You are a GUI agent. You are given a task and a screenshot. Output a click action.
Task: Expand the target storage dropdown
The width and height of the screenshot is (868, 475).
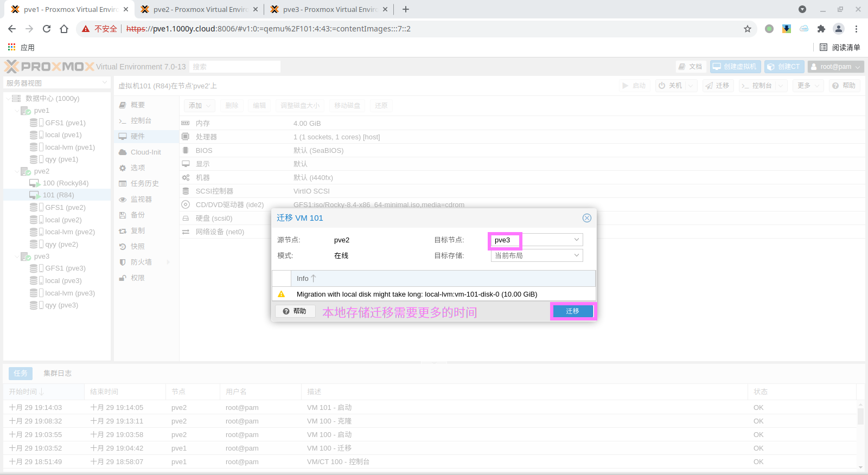576,255
